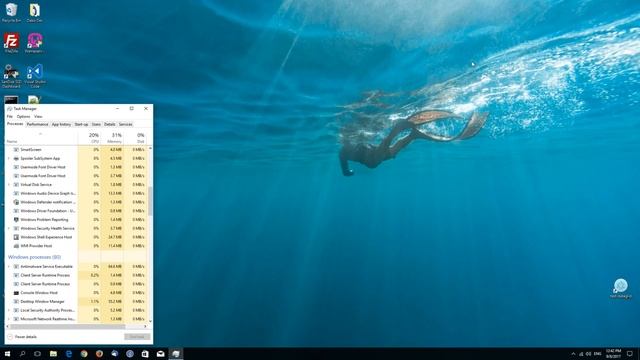Screen dimensions: 640x360
Task: Open the Microsoft Store taskbar icon
Action: (x=145, y=354)
